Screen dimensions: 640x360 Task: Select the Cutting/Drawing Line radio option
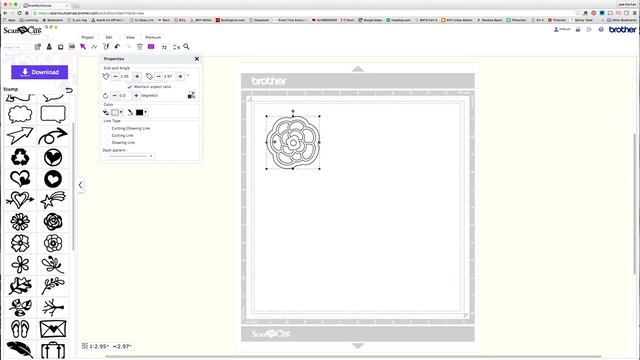coord(108,128)
